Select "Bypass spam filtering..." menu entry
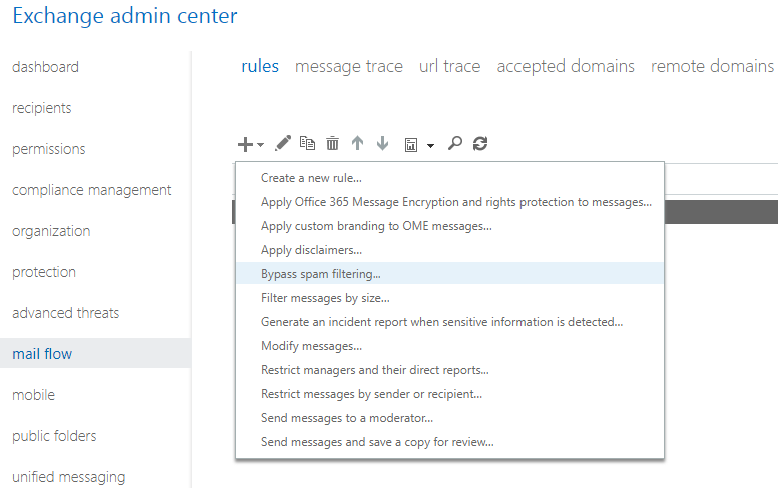The image size is (778, 488). coord(321,274)
